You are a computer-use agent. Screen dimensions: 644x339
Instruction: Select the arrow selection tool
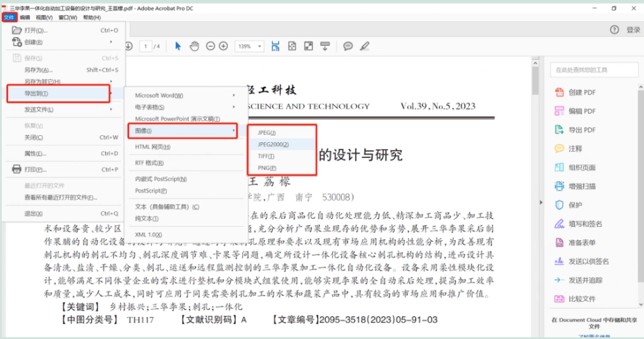[178, 46]
